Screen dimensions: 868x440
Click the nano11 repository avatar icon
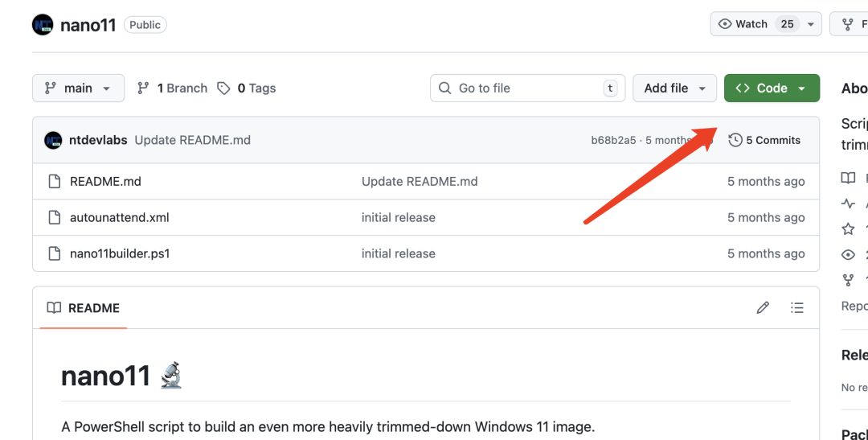coord(43,25)
